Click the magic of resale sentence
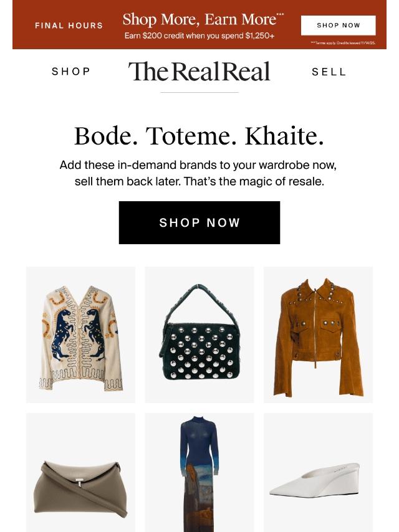Viewport: 399px width, 532px height. [254, 181]
